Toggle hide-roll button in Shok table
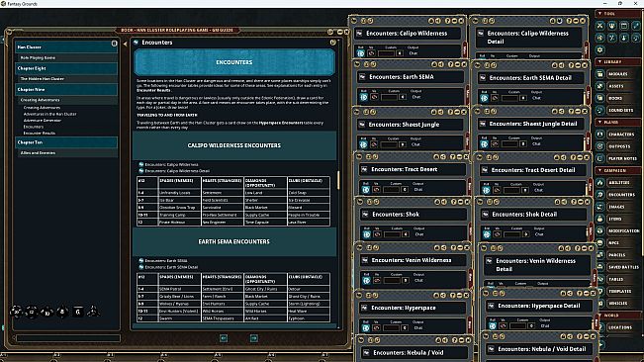This screenshot has height=362, width=644. (x=377, y=234)
